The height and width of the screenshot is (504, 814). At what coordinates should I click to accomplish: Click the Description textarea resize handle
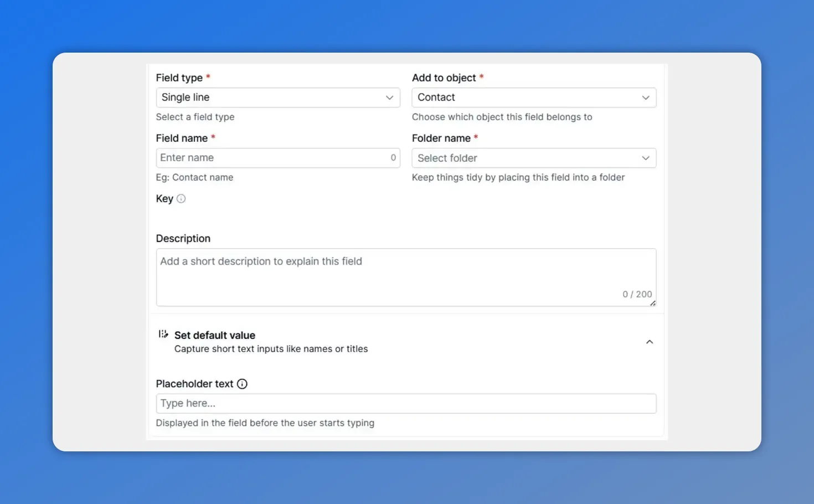click(653, 304)
